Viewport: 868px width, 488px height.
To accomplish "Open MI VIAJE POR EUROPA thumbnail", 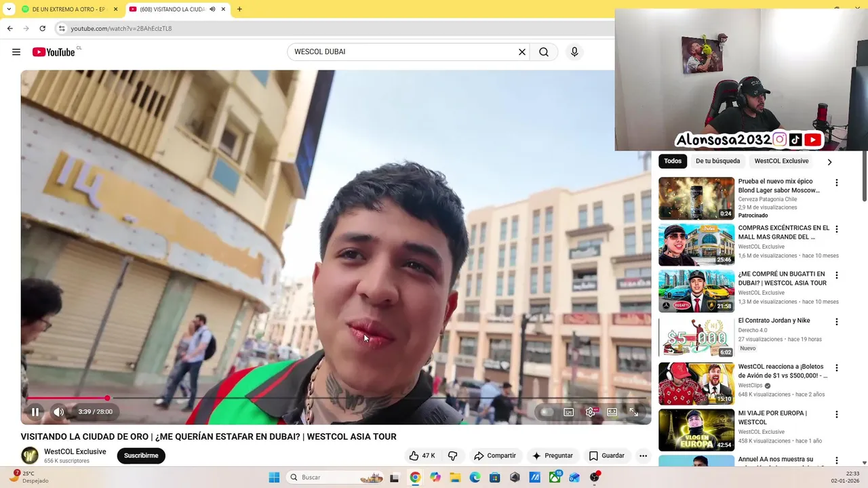I will point(696,430).
